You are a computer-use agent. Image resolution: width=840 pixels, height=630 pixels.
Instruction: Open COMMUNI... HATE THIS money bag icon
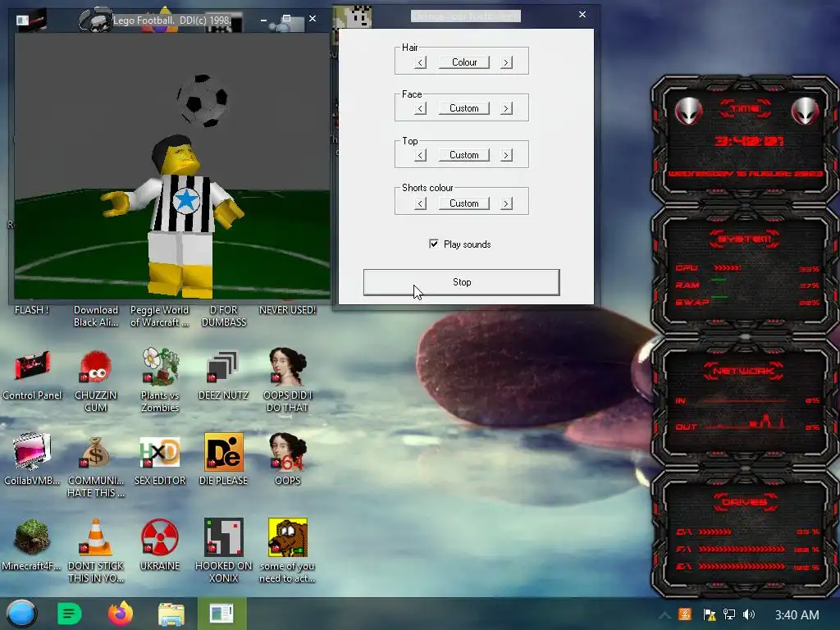click(96, 465)
